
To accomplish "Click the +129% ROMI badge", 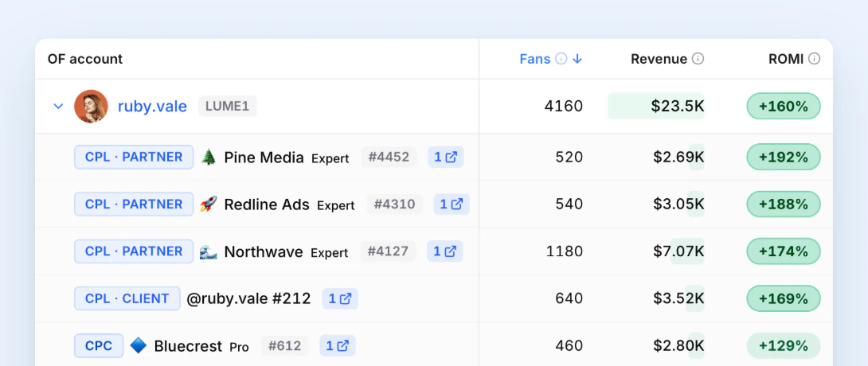I will point(784,346).
